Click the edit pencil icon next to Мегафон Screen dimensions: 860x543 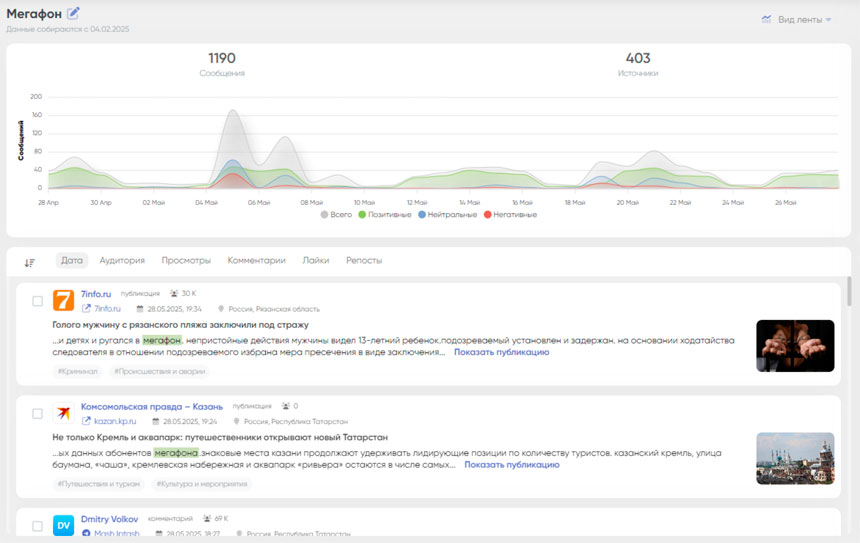point(74,13)
